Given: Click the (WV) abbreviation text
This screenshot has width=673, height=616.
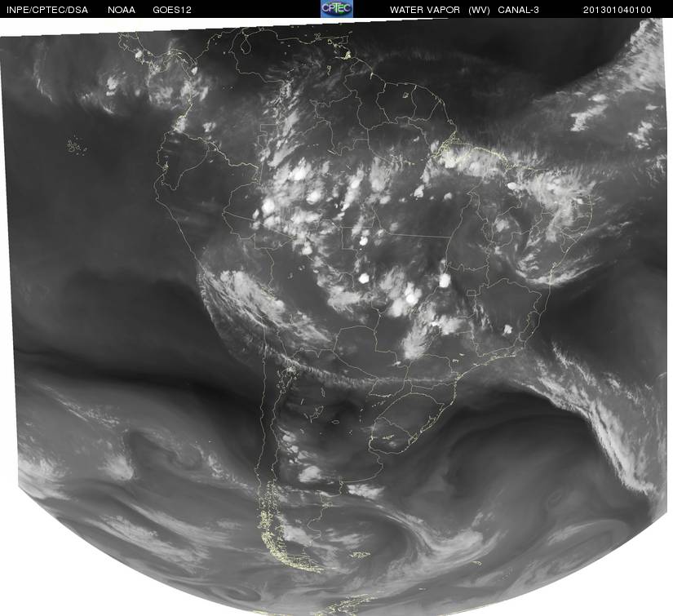Looking at the screenshot, I should (479, 10).
